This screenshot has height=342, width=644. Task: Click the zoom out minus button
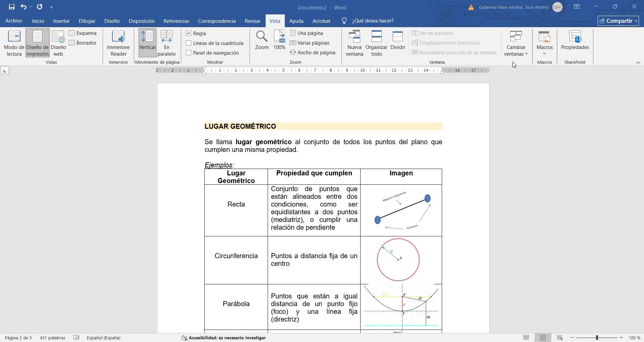(572, 338)
